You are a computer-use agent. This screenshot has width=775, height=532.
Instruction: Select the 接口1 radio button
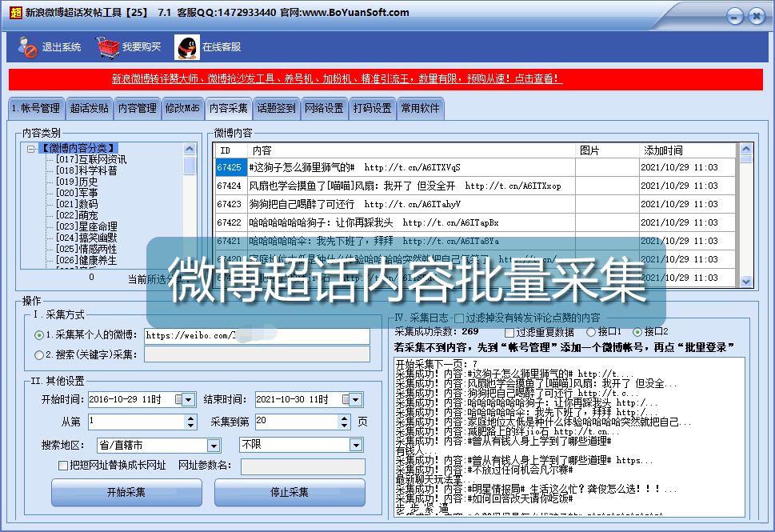pyautogui.click(x=590, y=332)
